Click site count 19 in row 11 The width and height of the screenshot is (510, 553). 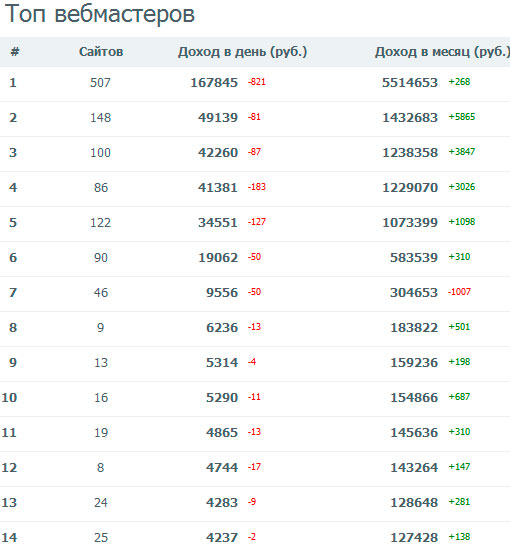(x=101, y=432)
